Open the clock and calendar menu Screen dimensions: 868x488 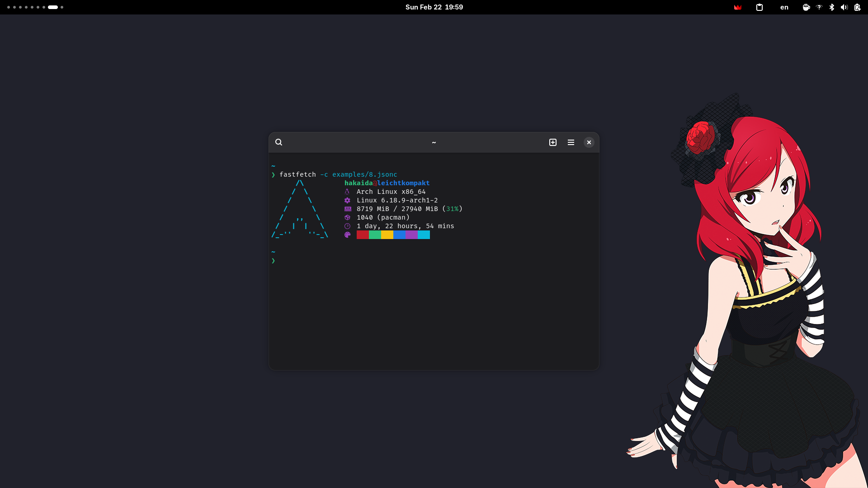(x=434, y=7)
